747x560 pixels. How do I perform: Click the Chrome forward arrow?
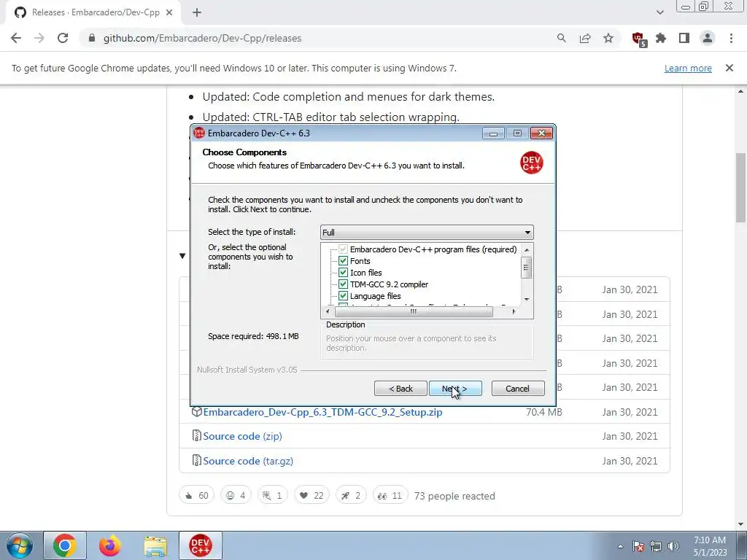39,38
